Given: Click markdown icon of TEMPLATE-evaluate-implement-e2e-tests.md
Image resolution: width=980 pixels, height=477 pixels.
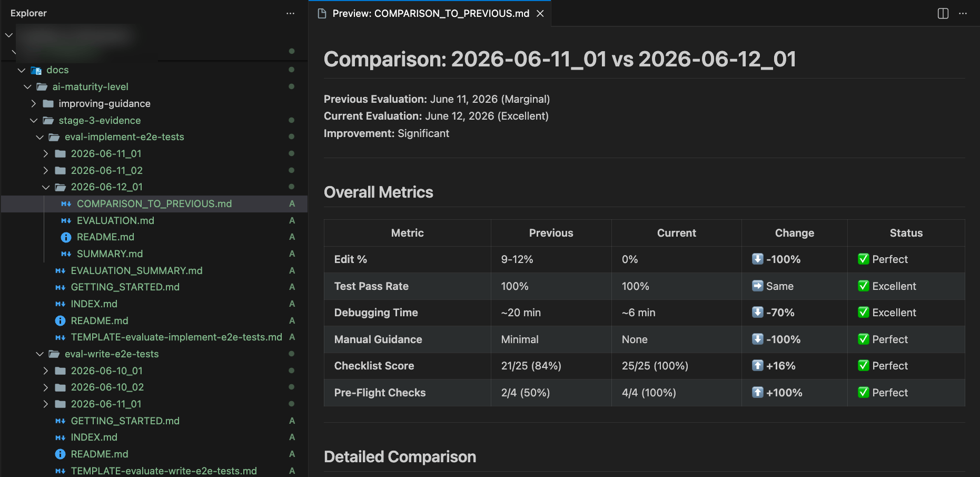Looking at the screenshot, I should (60, 337).
